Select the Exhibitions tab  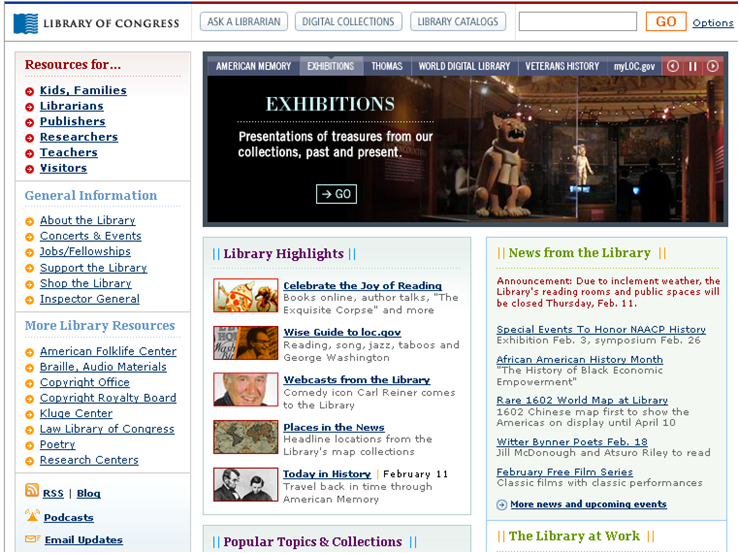pos(331,66)
